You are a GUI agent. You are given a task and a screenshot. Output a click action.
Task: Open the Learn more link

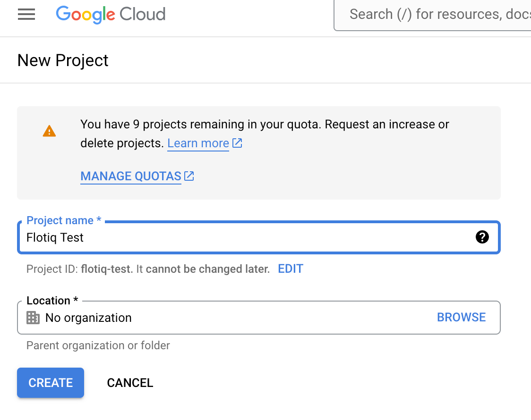click(x=198, y=143)
